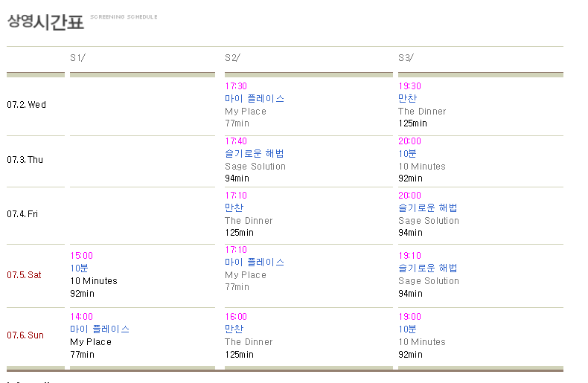This screenshot has width=588, height=383.
Task: Click Sage Solution title on Saturday
Action: (x=429, y=281)
